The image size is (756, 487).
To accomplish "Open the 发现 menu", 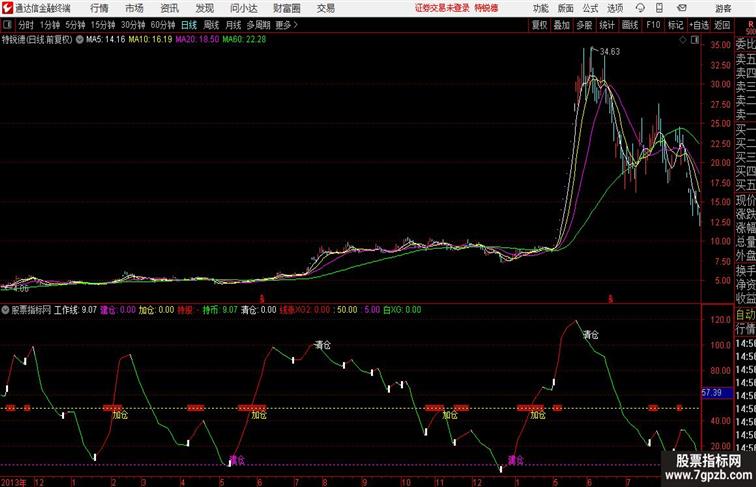I will point(204,8).
